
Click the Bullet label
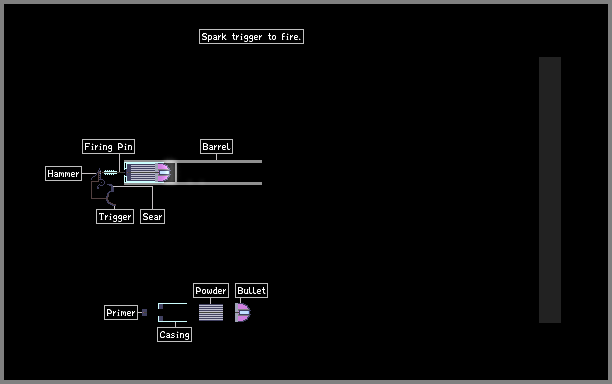(x=251, y=291)
